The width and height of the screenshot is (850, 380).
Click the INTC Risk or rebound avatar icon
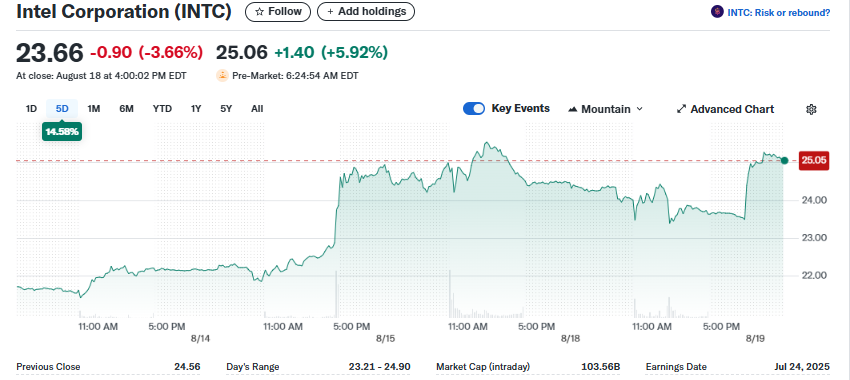pos(717,11)
